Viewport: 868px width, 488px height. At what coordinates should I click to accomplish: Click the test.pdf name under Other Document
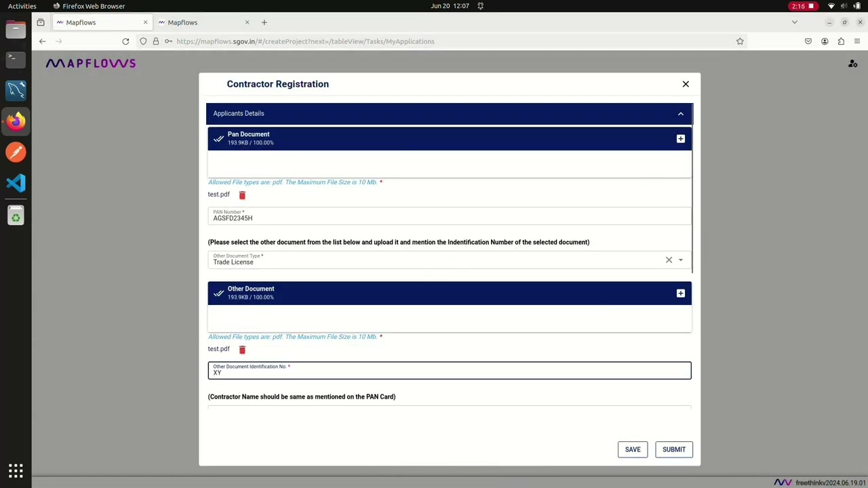point(218,349)
